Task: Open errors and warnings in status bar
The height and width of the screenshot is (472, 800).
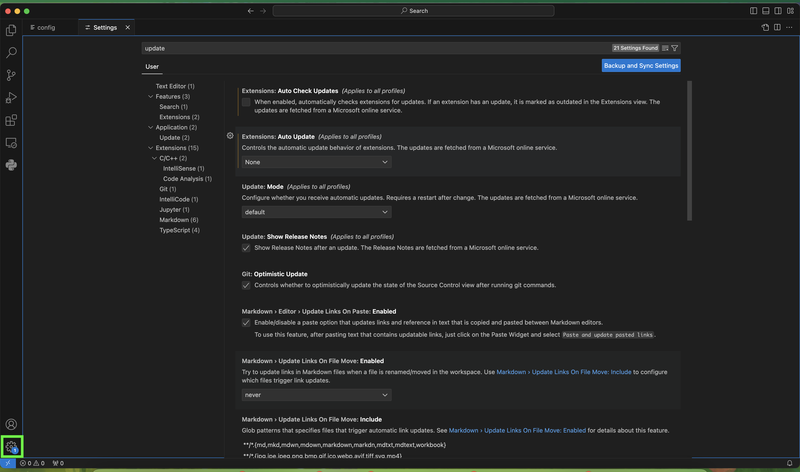Action: coord(32,463)
